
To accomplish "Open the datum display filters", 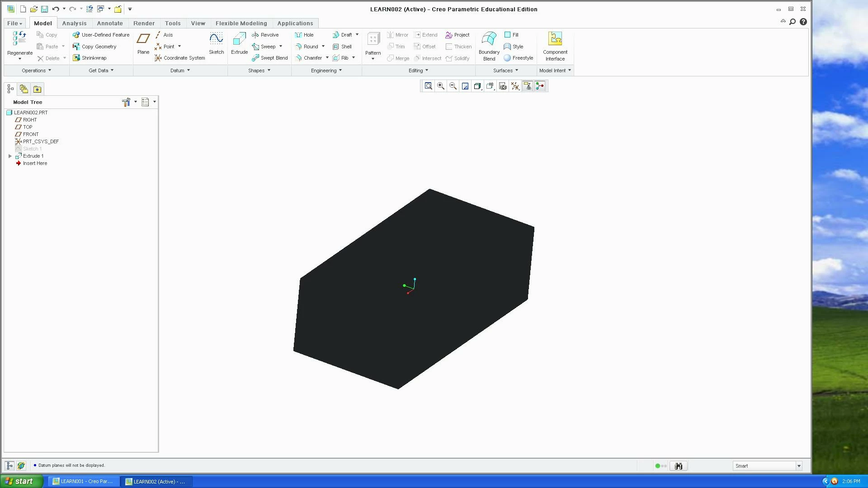I will click(x=515, y=86).
